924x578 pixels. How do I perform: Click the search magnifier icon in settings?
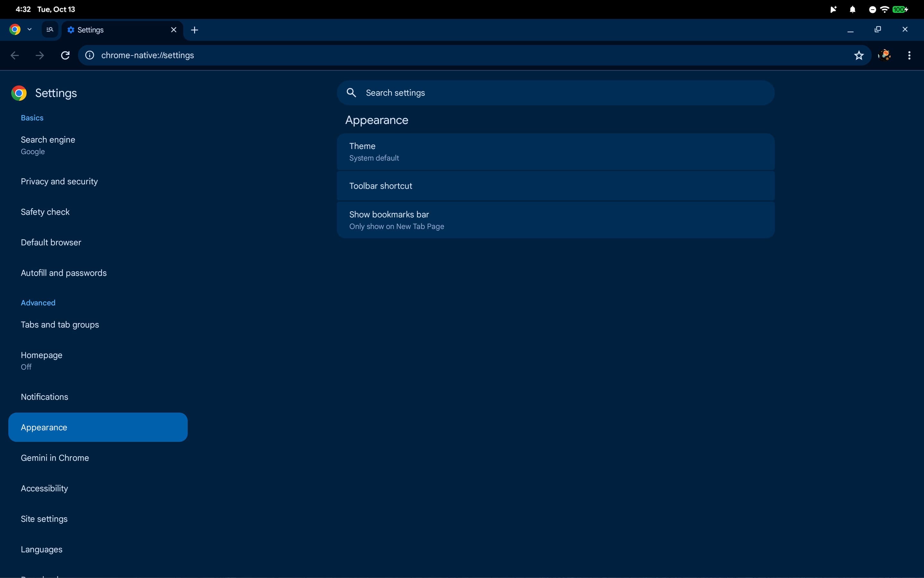click(x=351, y=92)
